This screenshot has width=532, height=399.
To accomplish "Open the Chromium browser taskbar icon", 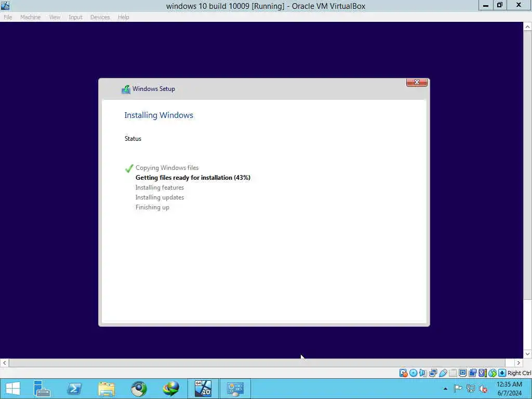I will [139, 389].
